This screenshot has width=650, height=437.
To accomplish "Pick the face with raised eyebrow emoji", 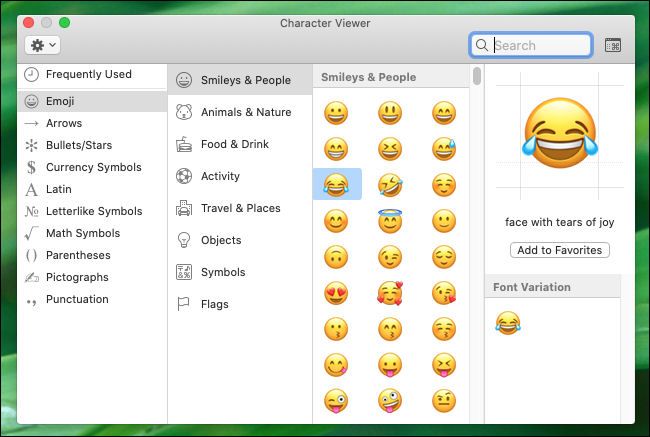I will pyautogui.click(x=444, y=401).
